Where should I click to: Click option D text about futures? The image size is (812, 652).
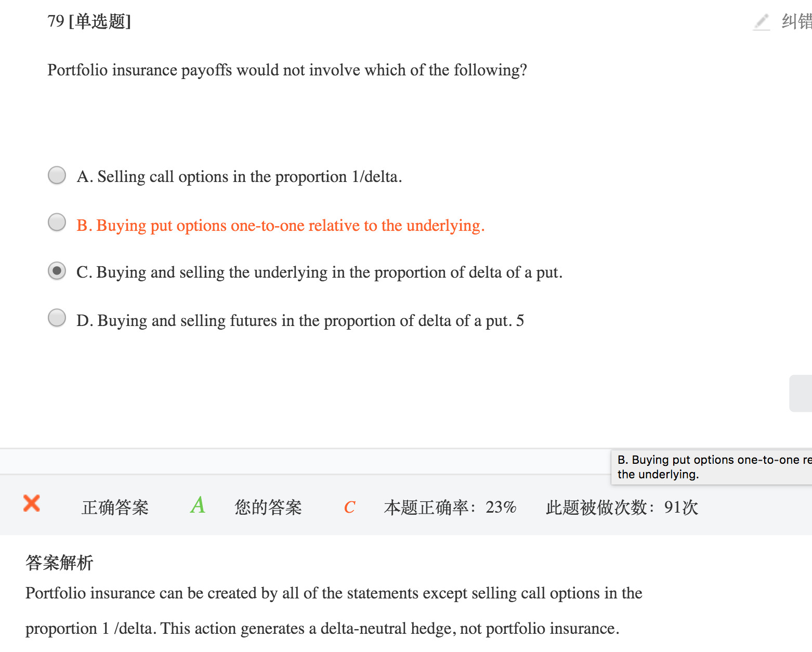300,321
